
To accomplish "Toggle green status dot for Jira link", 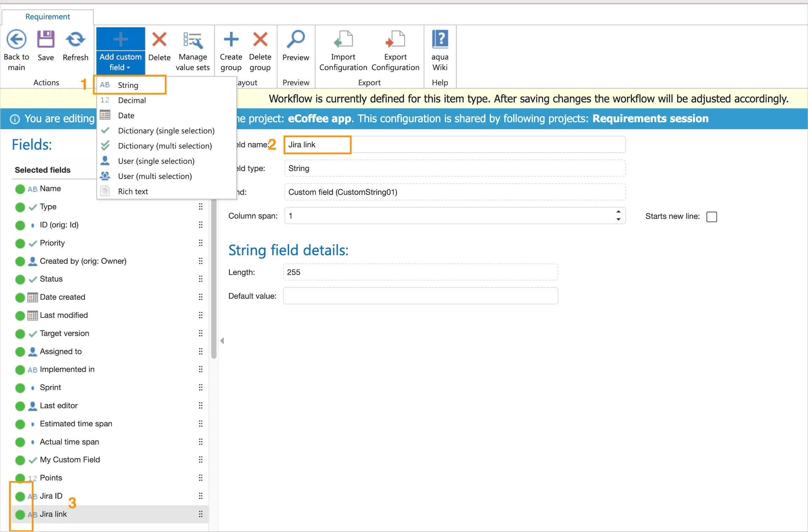I will 20,514.
